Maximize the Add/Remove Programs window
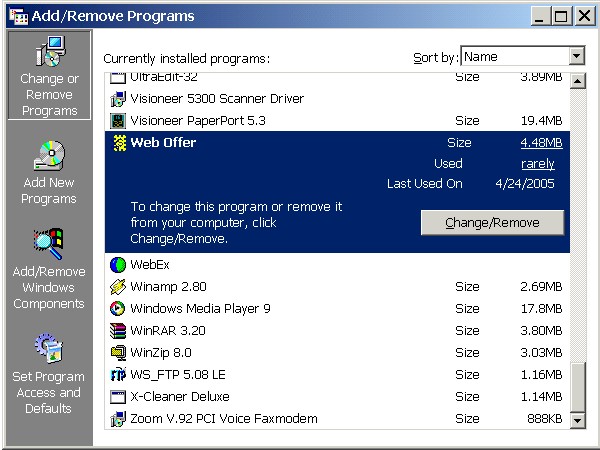Image resolution: width=600 pixels, height=450 pixels. click(x=561, y=16)
